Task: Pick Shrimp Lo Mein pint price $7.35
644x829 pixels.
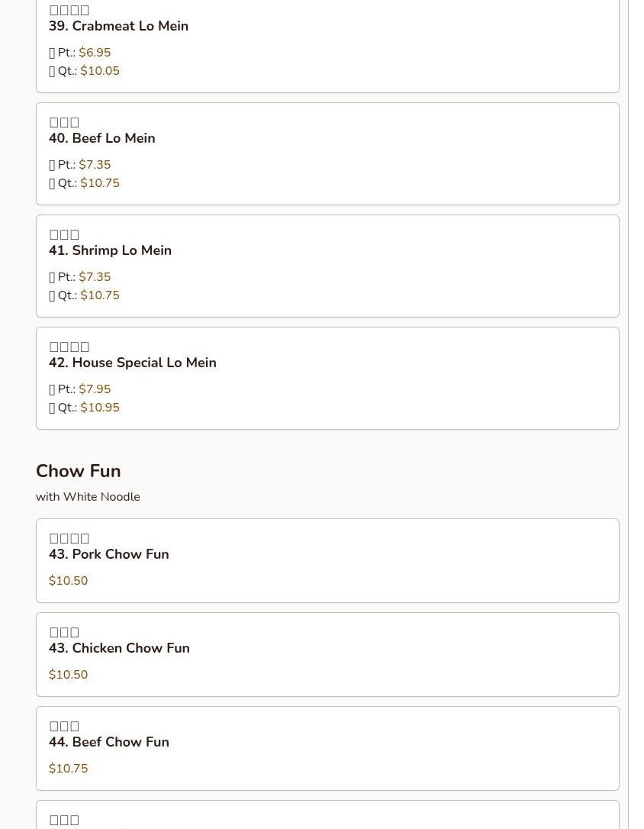Action: pos(95,277)
